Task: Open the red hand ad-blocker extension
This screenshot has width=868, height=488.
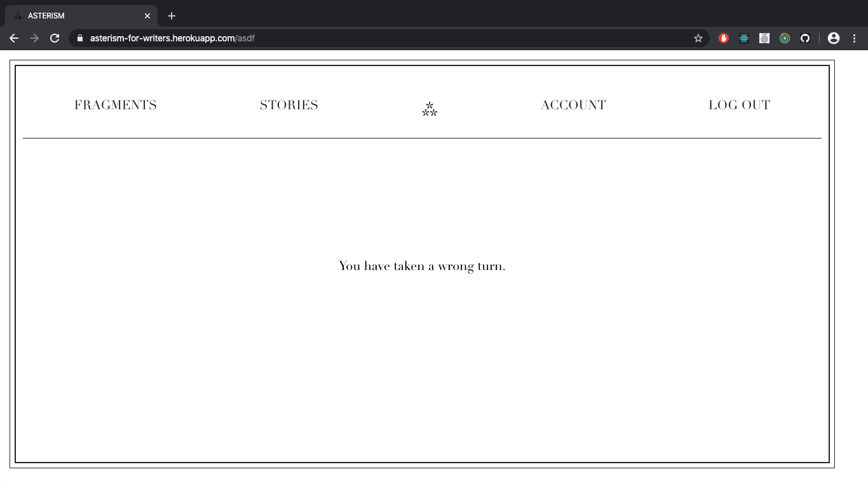Action: point(724,38)
